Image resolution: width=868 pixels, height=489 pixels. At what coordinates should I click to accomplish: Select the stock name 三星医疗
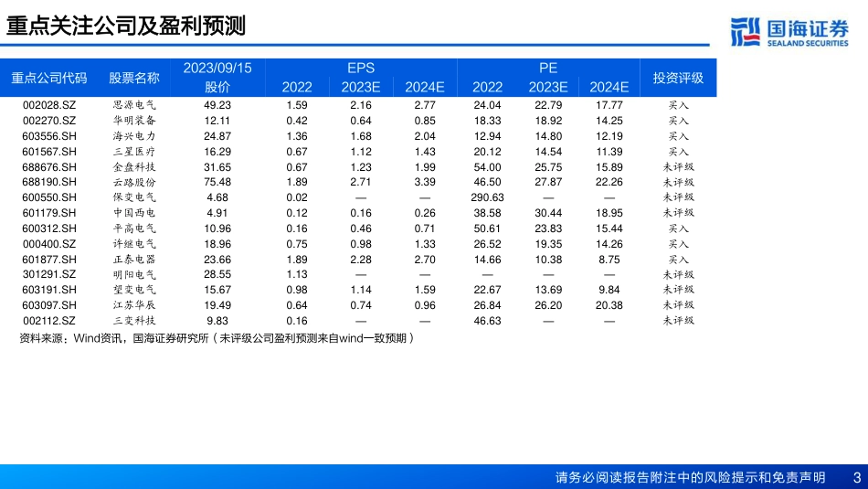(134, 152)
